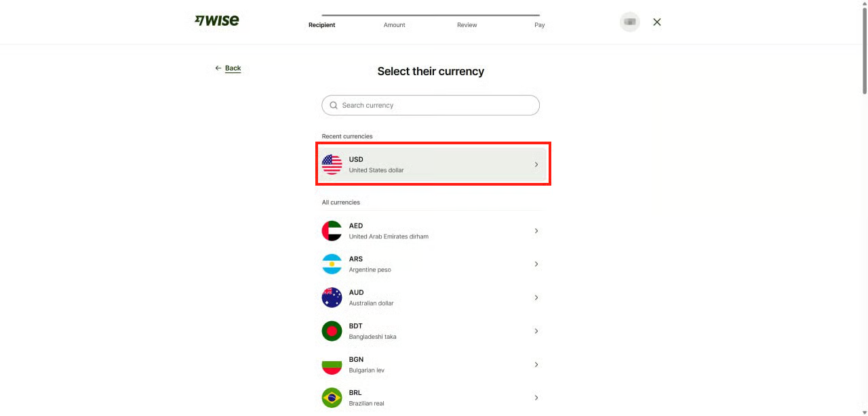Image resolution: width=868 pixels, height=416 pixels.
Task: Click the Bangladesh flag icon
Action: coord(332,331)
